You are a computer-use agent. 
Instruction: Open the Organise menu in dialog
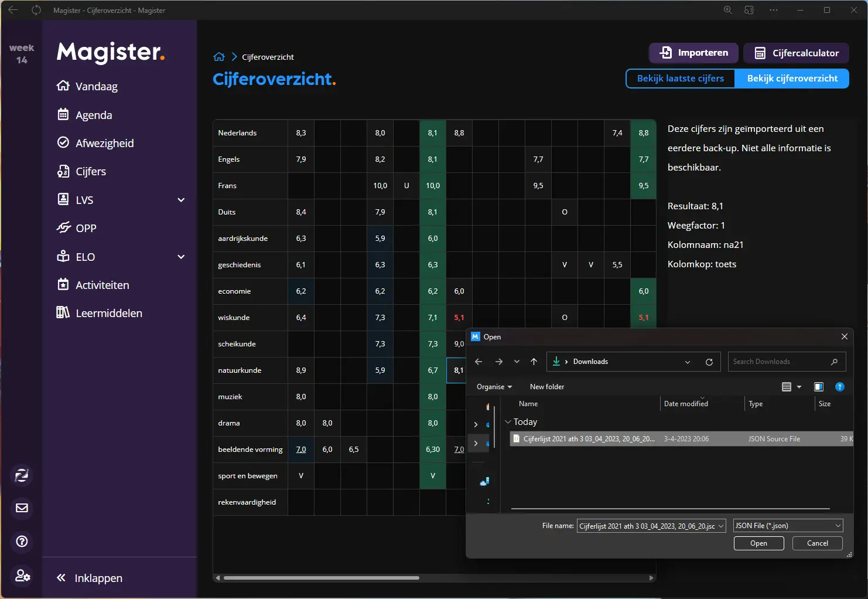click(494, 387)
